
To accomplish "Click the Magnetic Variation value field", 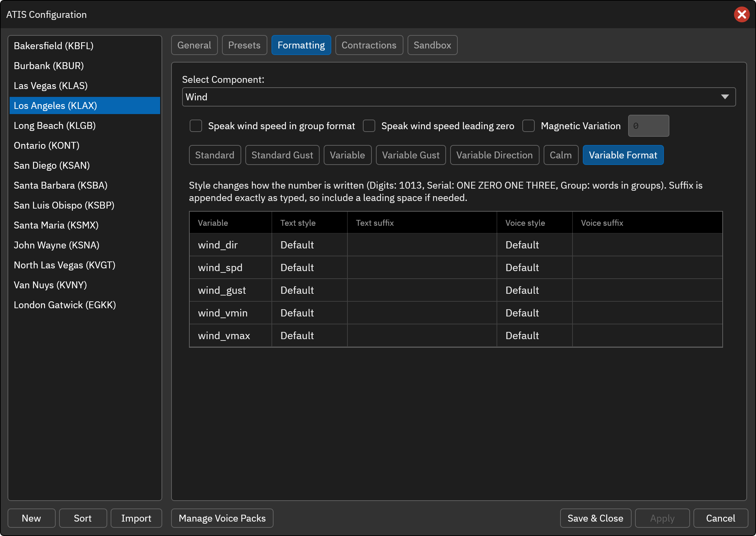I will 648,126.
